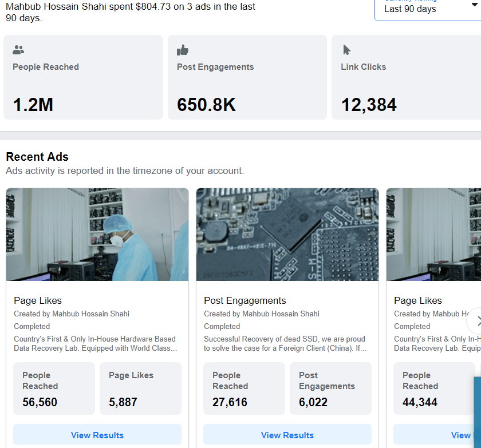The width and height of the screenshot is (481, 448).
Task: Click the Page Likes title of the third ad
Action: tap(418, 300)
